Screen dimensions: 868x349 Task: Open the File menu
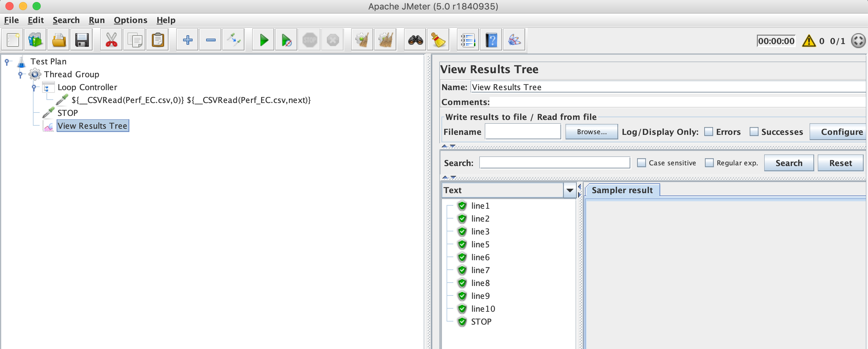tap(12, 20)
